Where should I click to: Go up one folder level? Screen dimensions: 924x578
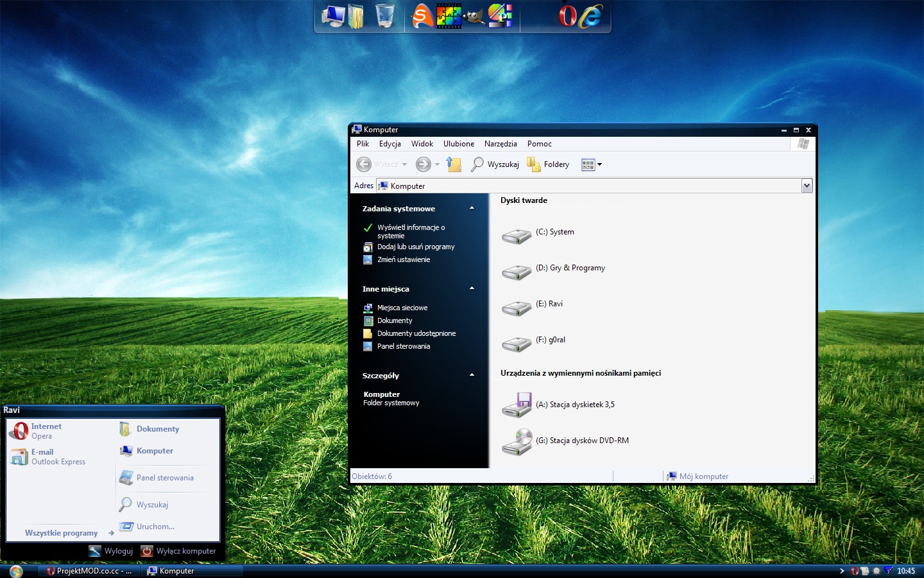[x=454, y=164]
